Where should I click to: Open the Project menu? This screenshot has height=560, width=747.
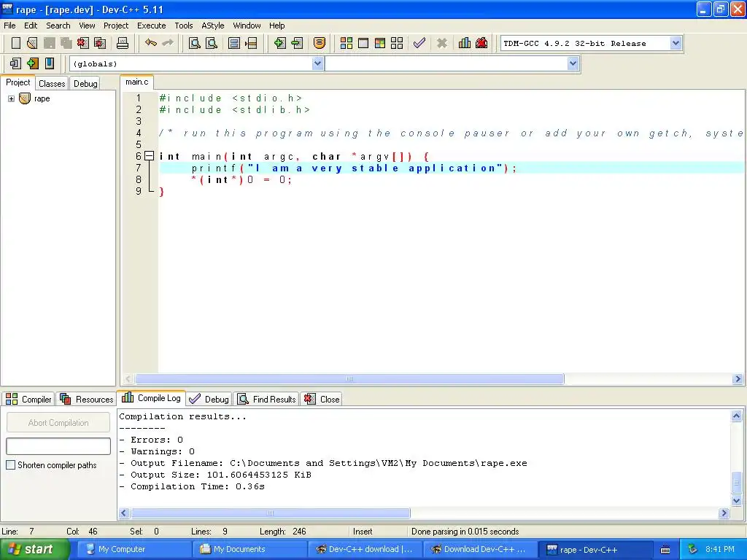116,26
